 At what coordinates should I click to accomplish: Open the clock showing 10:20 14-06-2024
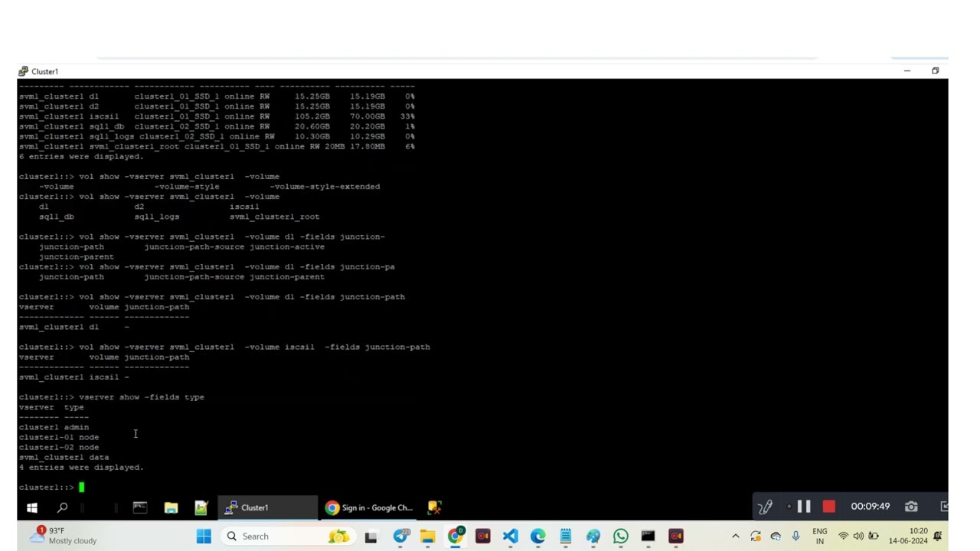tap(908, 536)
